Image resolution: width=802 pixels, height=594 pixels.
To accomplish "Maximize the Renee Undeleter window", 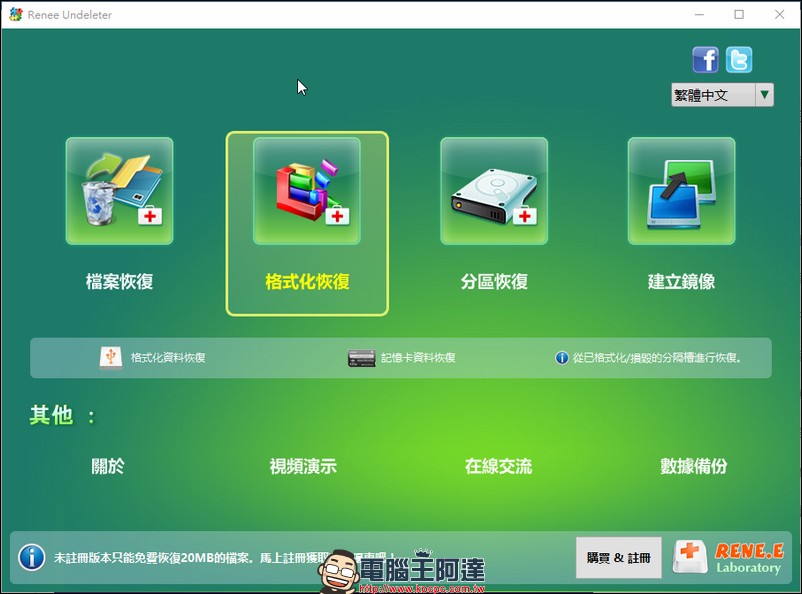I will tap(739, 14).
